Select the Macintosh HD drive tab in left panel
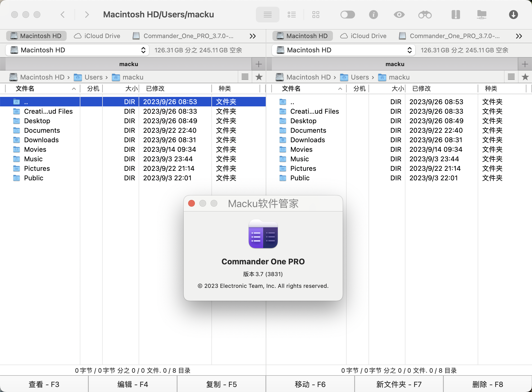The width and height of the screenshot is (532, 392). [36, 36]
